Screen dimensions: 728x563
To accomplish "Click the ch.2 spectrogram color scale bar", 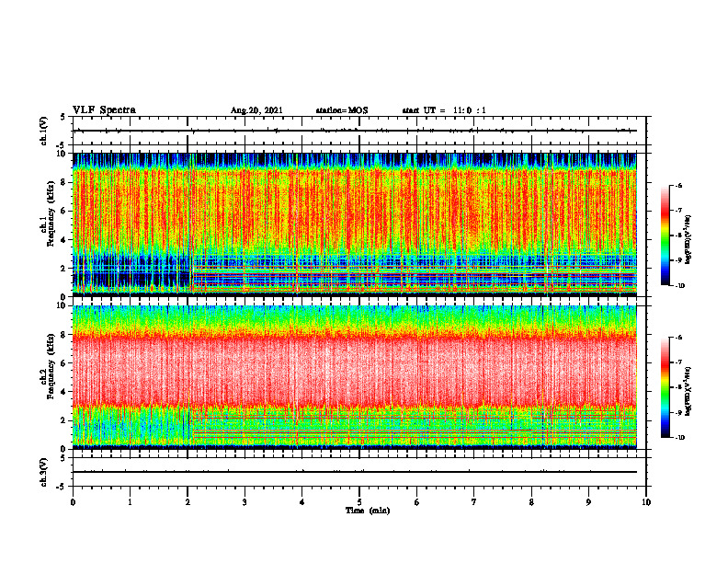I will click(x=665, y=387).
